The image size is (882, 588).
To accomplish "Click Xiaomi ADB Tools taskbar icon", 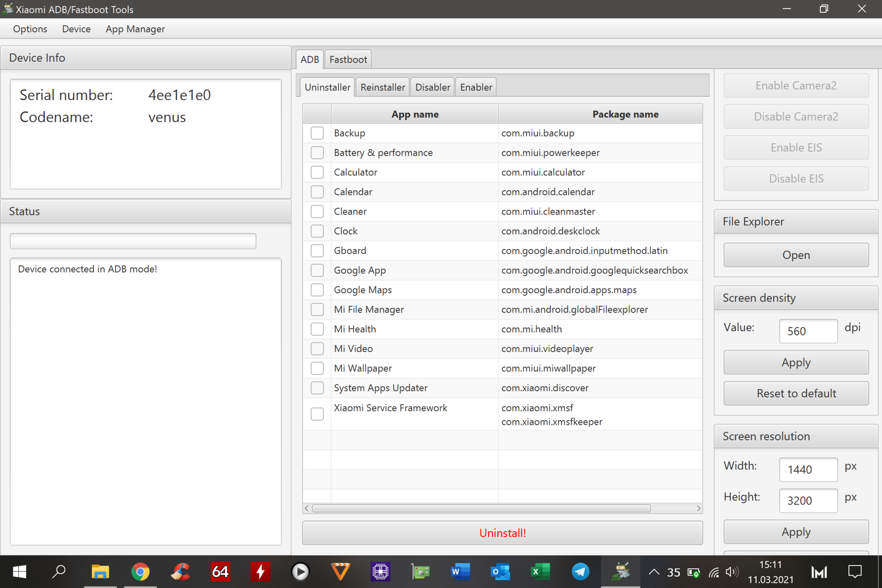I will click(x=621, y=572).
